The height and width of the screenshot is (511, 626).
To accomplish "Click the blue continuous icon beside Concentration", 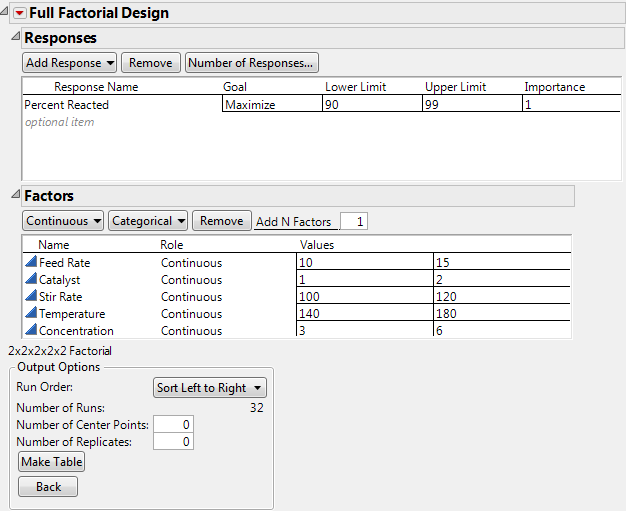I will point(29,331).
